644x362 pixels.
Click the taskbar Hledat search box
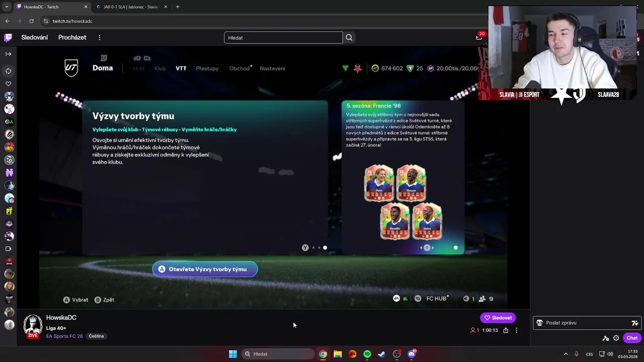(278, 354)
